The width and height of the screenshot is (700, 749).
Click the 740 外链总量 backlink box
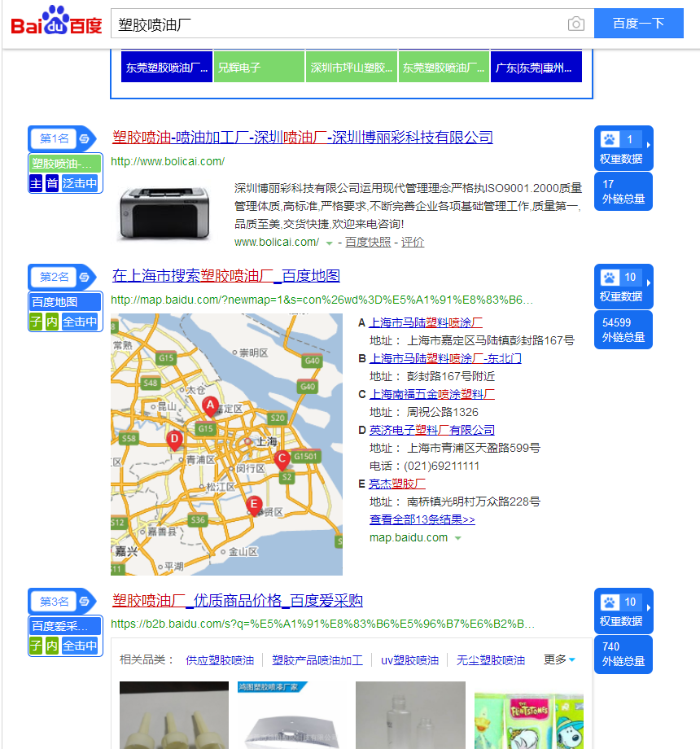(x=623, y=654)
